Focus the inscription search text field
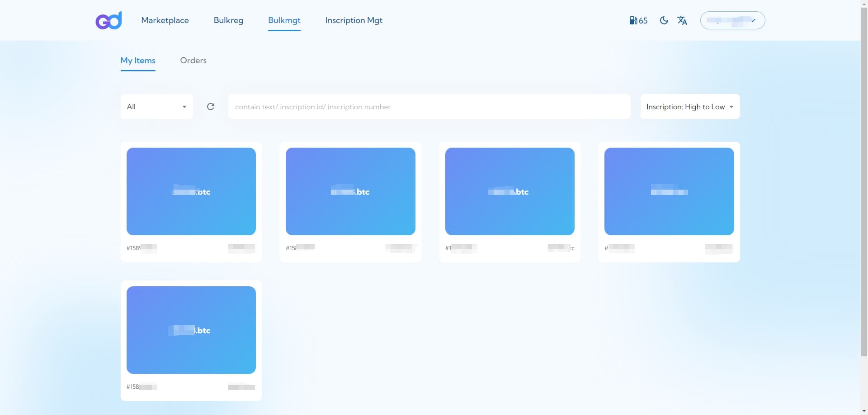The image size is (868, 415). [429, 107]
